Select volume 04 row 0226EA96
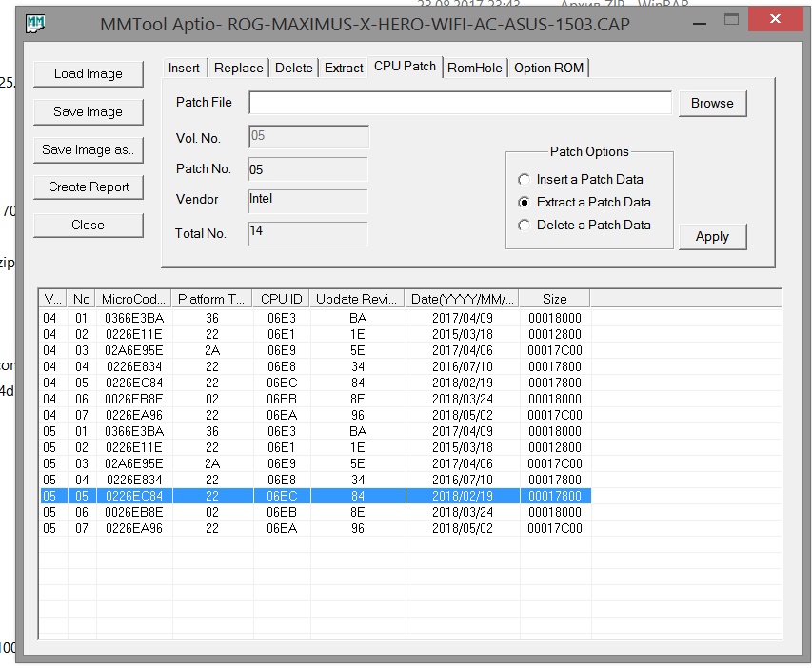This screenshot has height=668, width=812. (x=315, y=415)
